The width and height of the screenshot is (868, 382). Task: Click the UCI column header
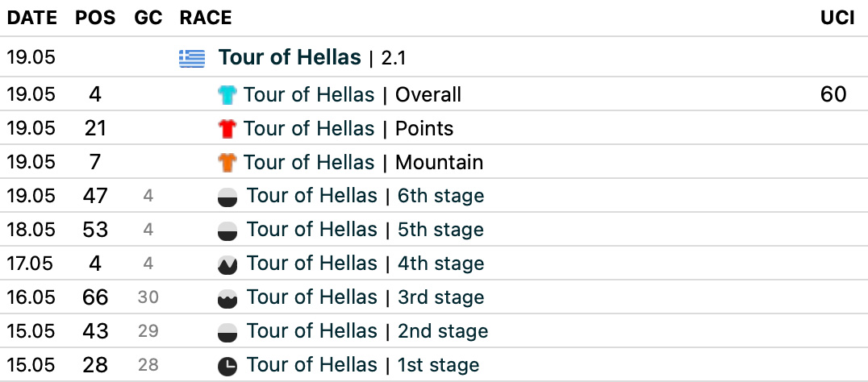point(837,18)
